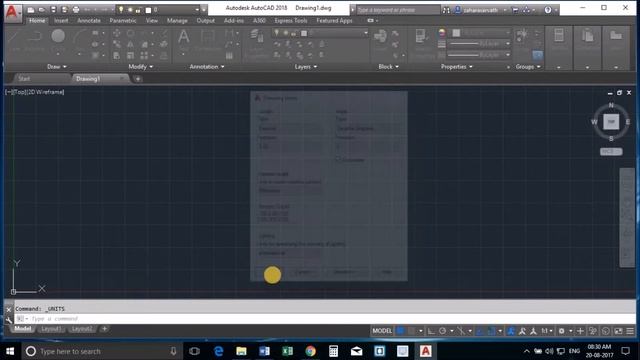
Task: Click the keyword search field in the title bar
Action: click(398, 10)
